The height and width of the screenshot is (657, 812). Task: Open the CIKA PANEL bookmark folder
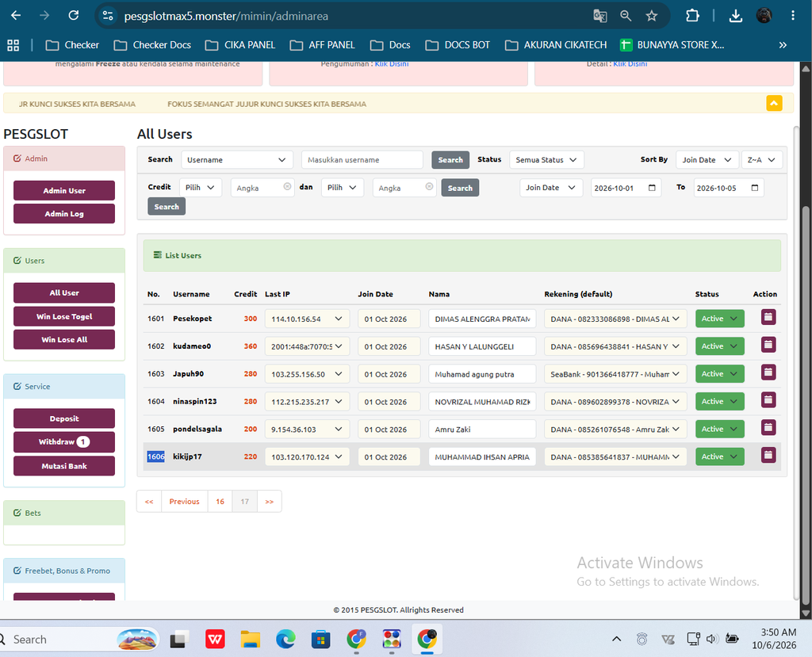pyautogui.click(x=240, y=45)
